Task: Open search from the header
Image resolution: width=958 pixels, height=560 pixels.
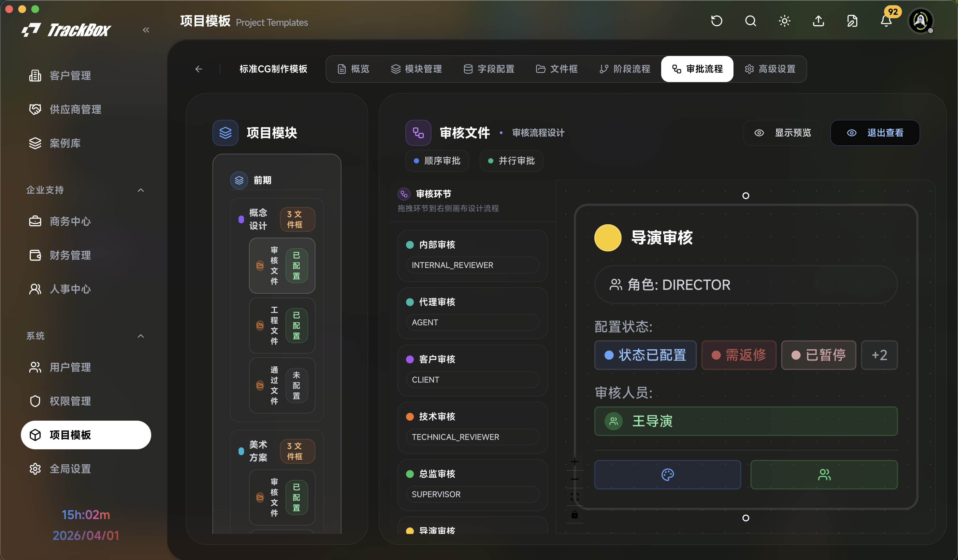Action: 750,21
